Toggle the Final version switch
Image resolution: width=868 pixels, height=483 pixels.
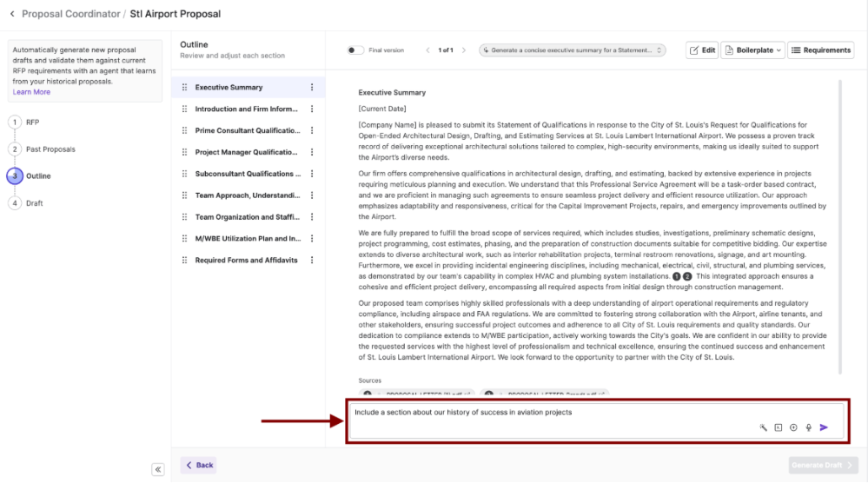click(354, 50)
